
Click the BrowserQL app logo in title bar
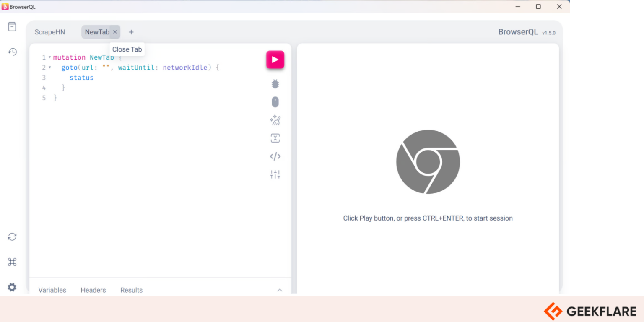[x=5, y=7]
